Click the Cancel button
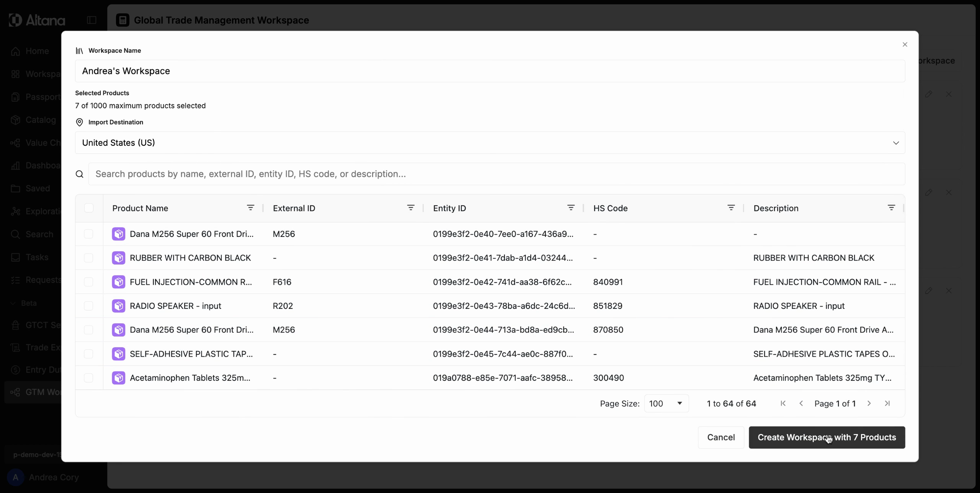 [x=720, y=437]
